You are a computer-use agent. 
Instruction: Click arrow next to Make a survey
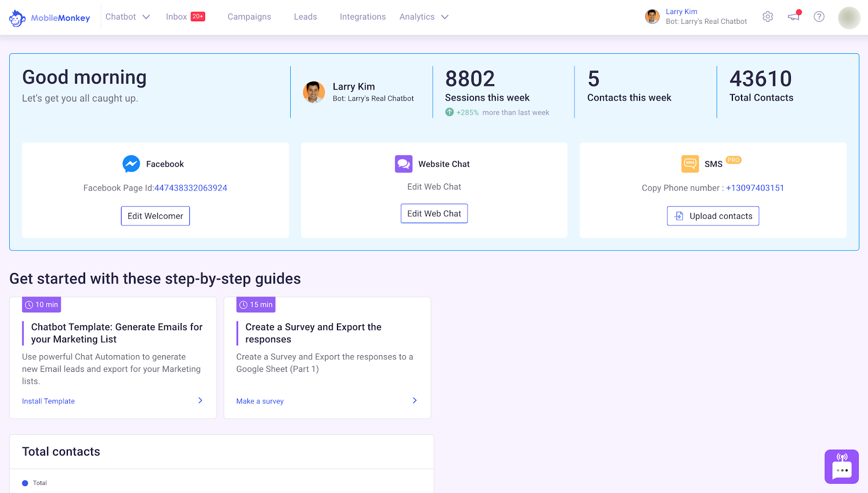[414, 401]
